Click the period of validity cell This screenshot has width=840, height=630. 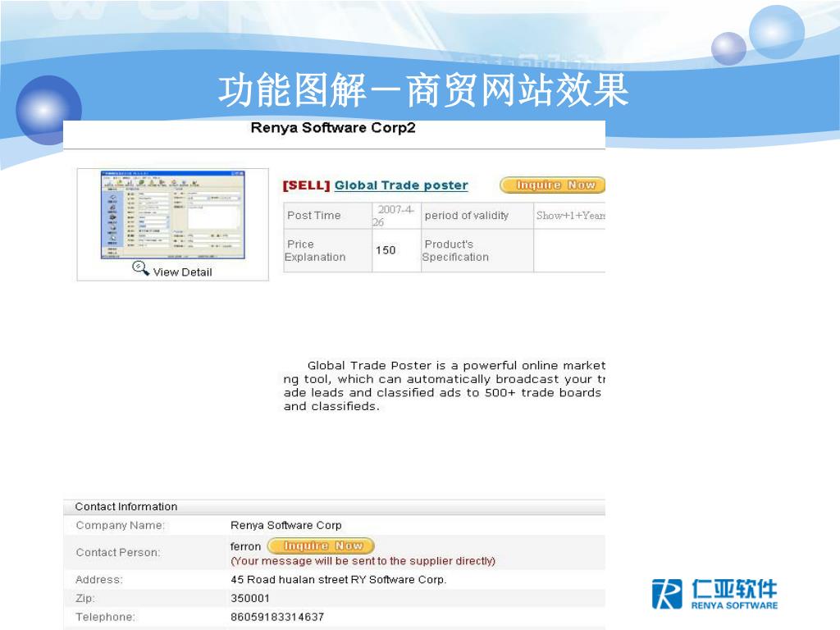pos(477,216)
